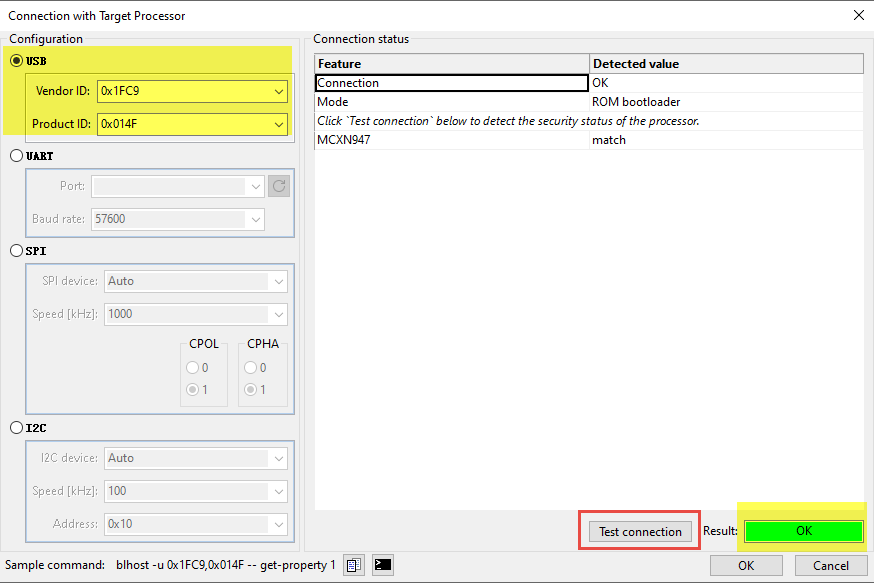Click the green OK result indicator
Viewport: 874px width, 583px height.
click(x=802, y=531)
